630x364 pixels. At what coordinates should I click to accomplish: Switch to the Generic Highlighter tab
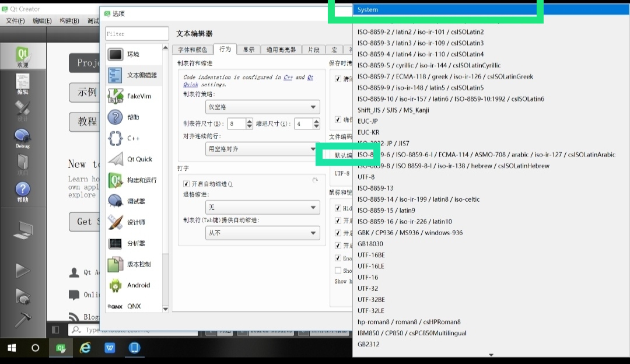(x=281, y=50)
